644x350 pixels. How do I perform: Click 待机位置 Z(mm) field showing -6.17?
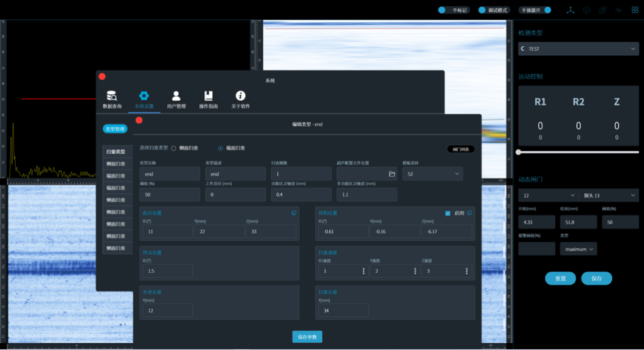click(x=447, y=232)
